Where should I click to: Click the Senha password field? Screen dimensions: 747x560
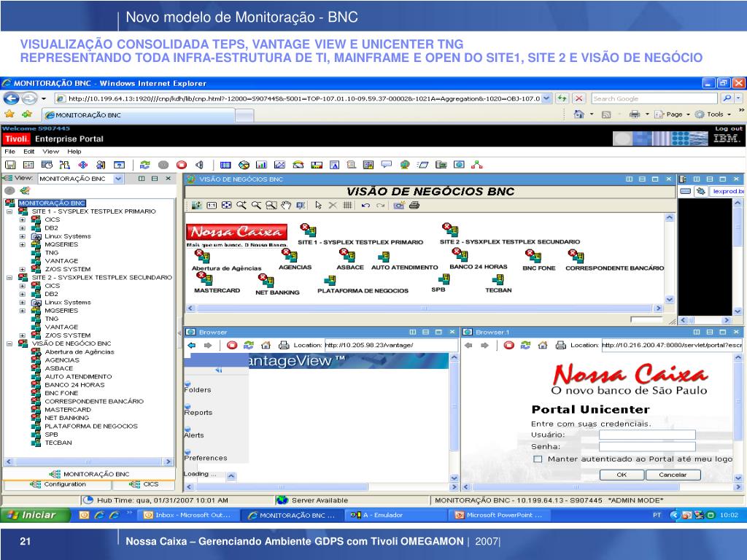(647, 447)
